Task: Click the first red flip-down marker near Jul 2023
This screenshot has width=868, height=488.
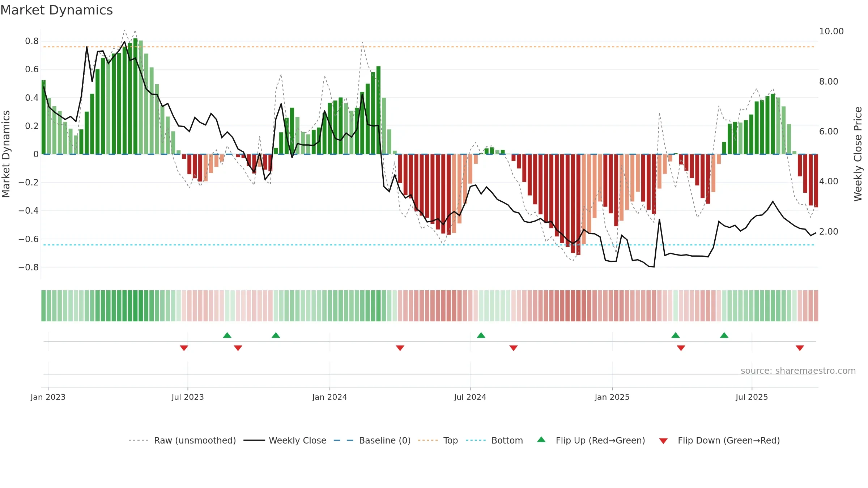Action: 184,348
